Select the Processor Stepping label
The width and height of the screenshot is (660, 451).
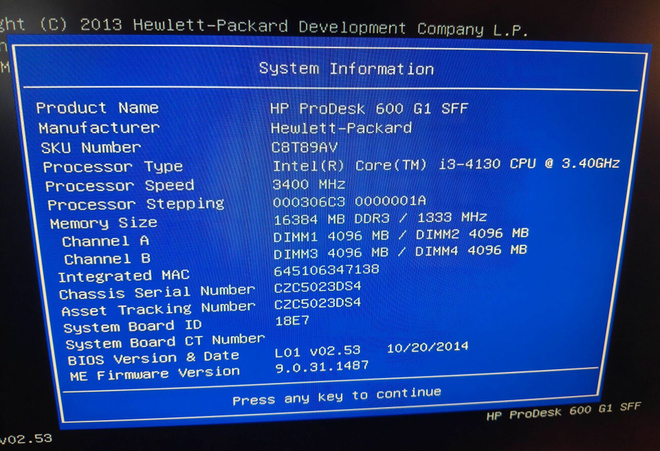(136, 204)
